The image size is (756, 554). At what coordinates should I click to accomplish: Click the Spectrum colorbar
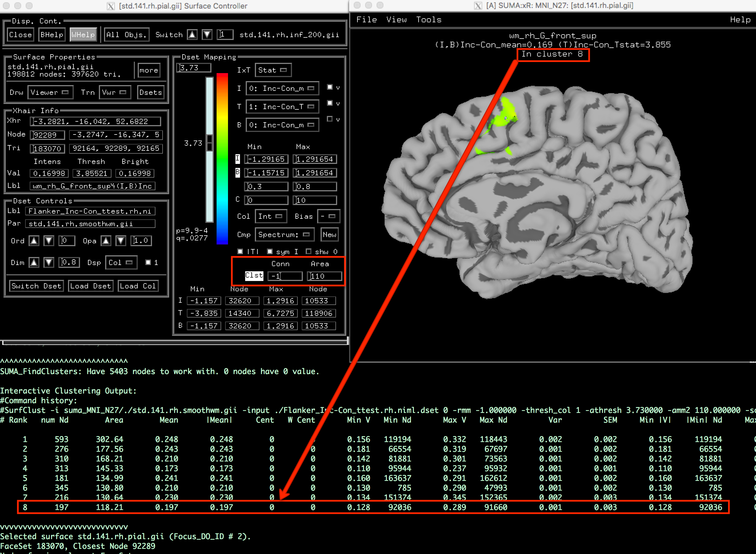click(x=222, y=158)
